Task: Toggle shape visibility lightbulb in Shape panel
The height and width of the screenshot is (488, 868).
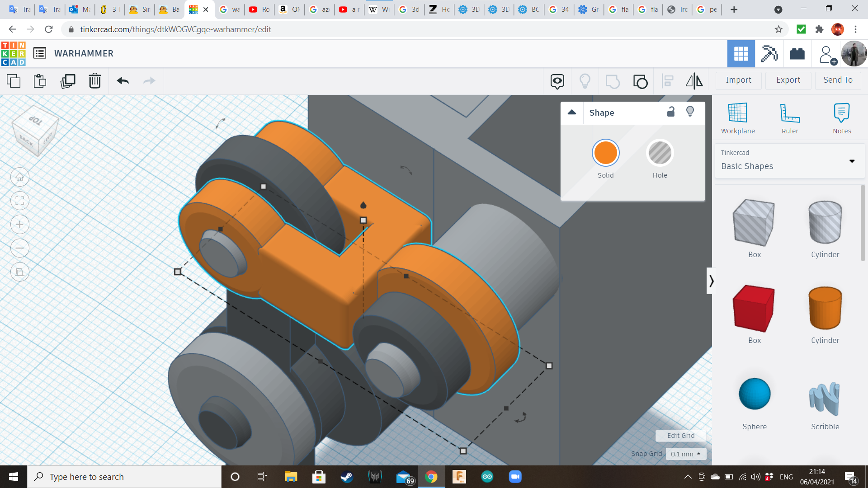Action: click(x=690, y=112)
